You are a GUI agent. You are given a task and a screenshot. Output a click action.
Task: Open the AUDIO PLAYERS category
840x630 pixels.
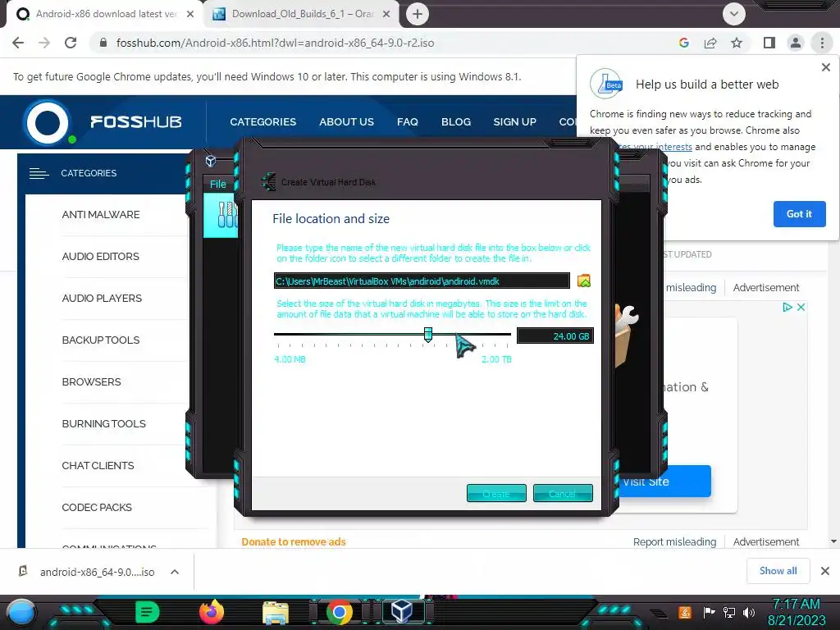click(102, 298)
